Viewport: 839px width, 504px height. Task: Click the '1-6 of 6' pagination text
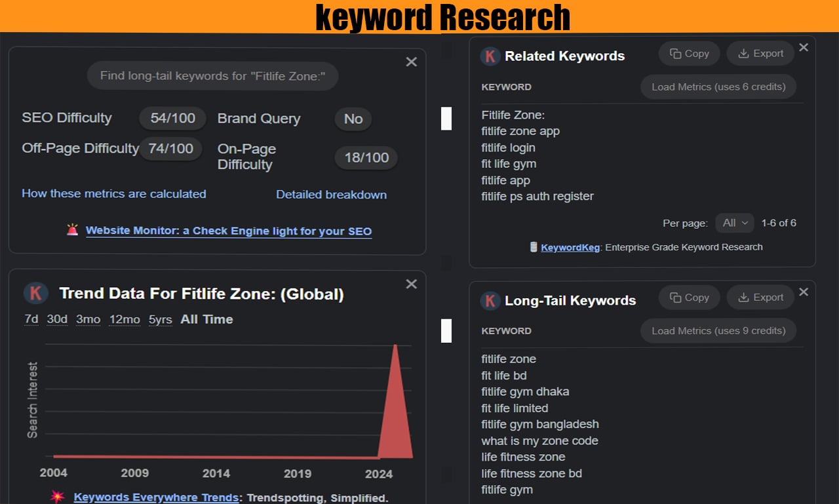pyautogui.click(x=779, y=223)
